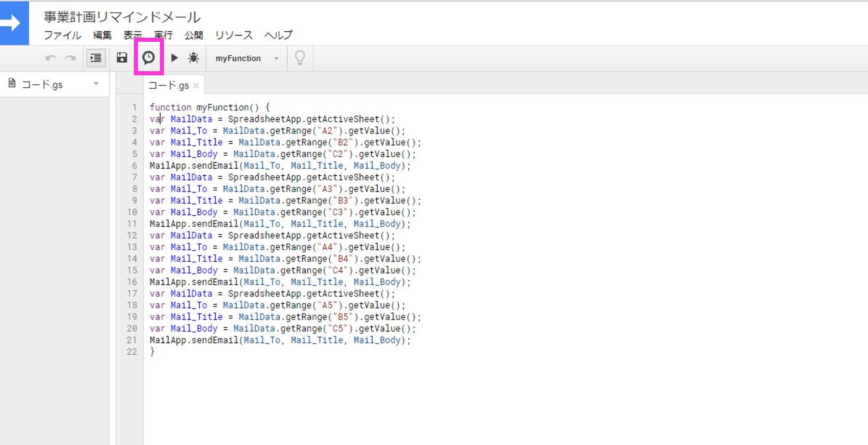Click the file icon beside コード.gs
The image size is (868, 445).
12,84
